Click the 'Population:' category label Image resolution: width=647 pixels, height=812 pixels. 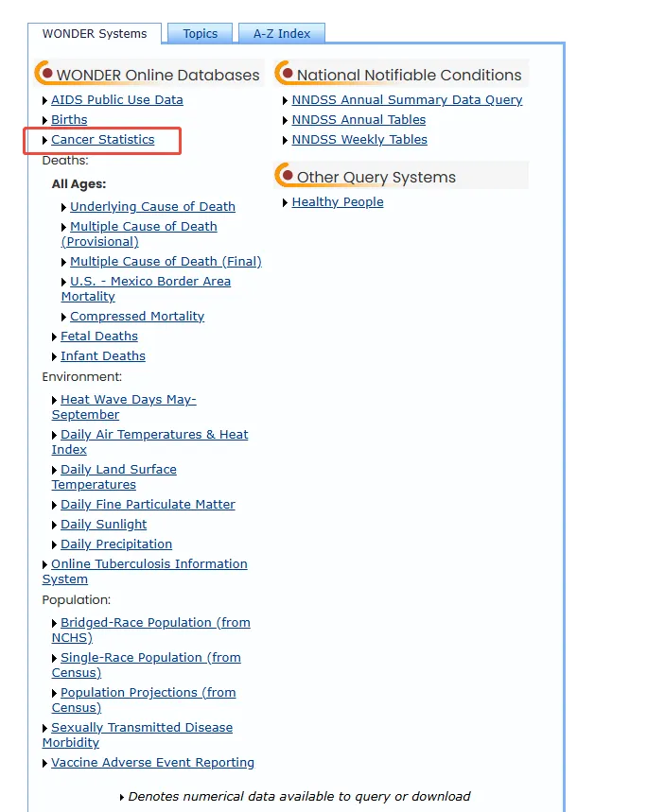click(x=77, y=599)
